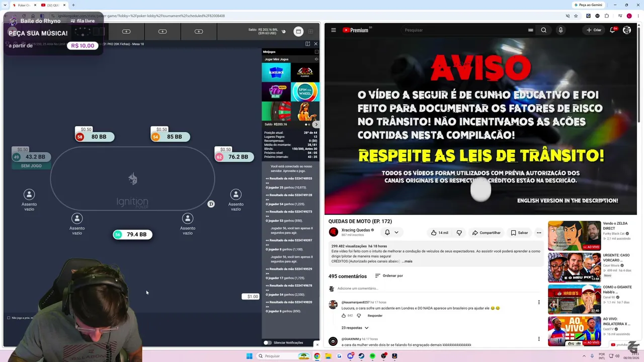This screenshot has width=644, height=362.
Task: Click the Jogar Mini Jogos label
Action: pyautogui.click(x=277, y=59)
